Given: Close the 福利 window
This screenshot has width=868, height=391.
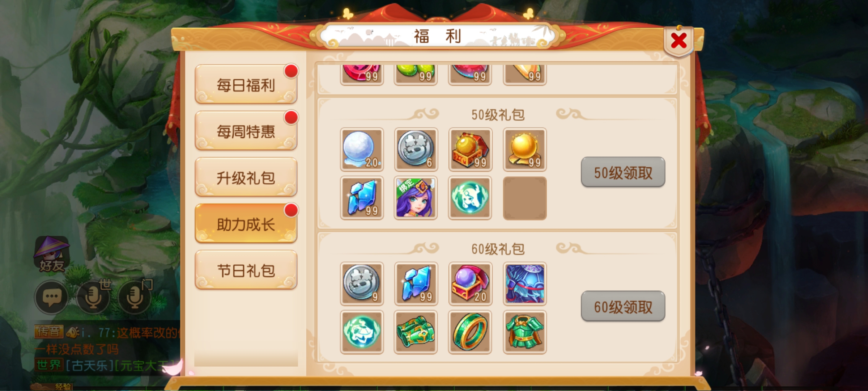Looking at the screenshot, I should point(678,41).
